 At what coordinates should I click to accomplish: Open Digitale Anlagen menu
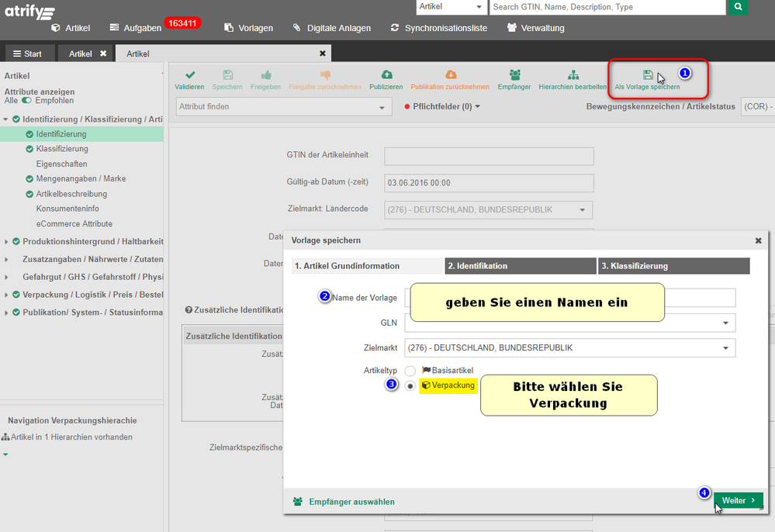(x=332, y=28)
